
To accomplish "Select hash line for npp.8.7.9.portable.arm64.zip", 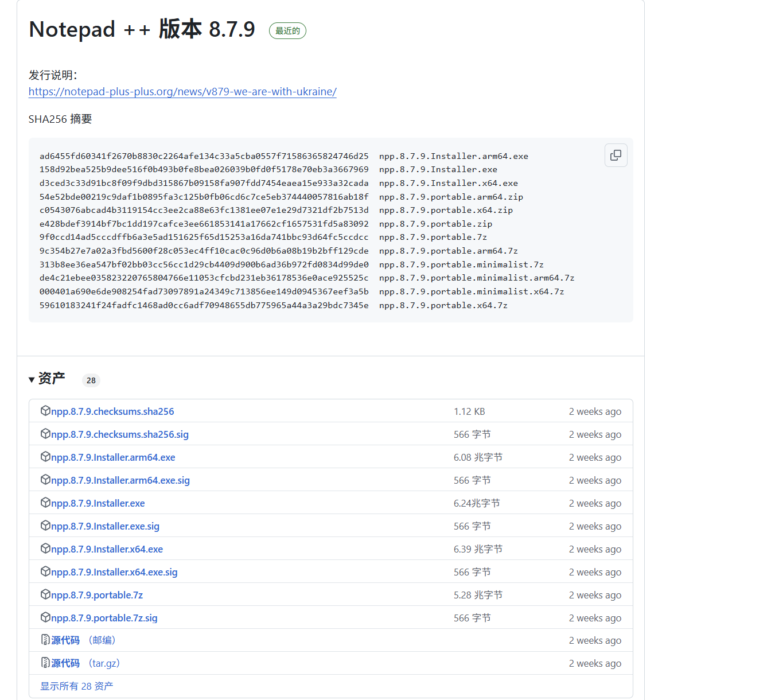I will [x=282, y=197].
